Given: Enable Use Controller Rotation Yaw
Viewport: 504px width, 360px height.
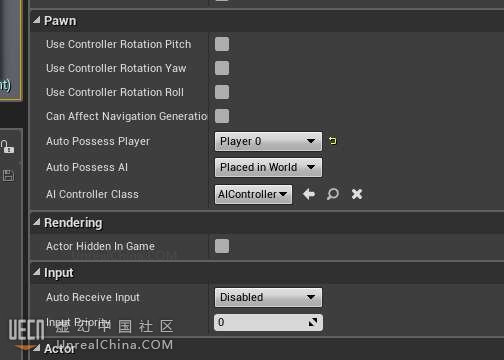Looking at the screenshot, I should (222, 68).
